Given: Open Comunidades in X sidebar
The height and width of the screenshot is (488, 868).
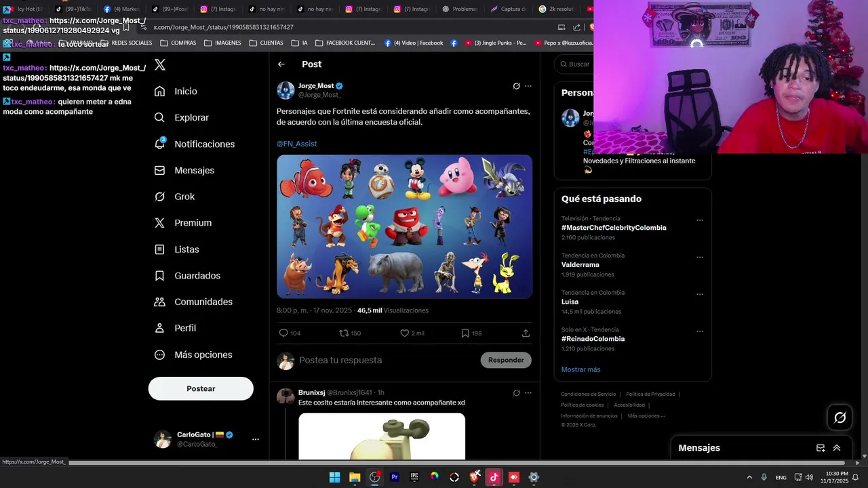Looking at the screenshot, I should (193, 302).
